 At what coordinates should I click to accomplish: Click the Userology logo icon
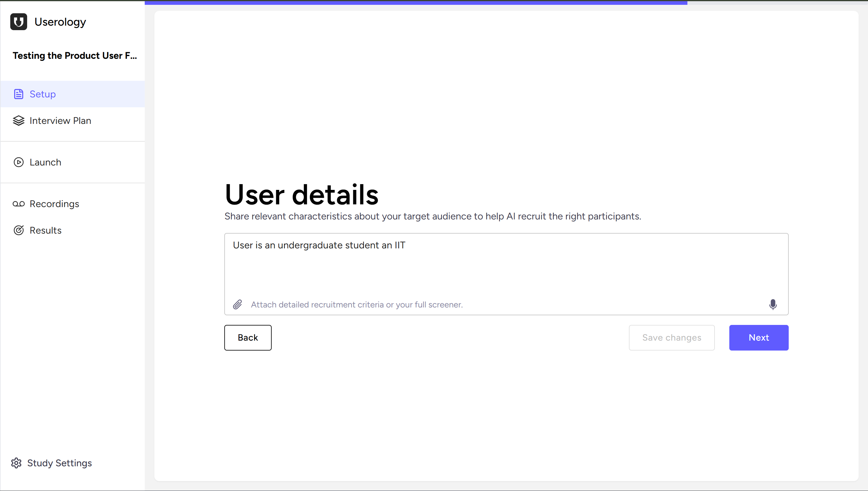(x=19, y=22)
